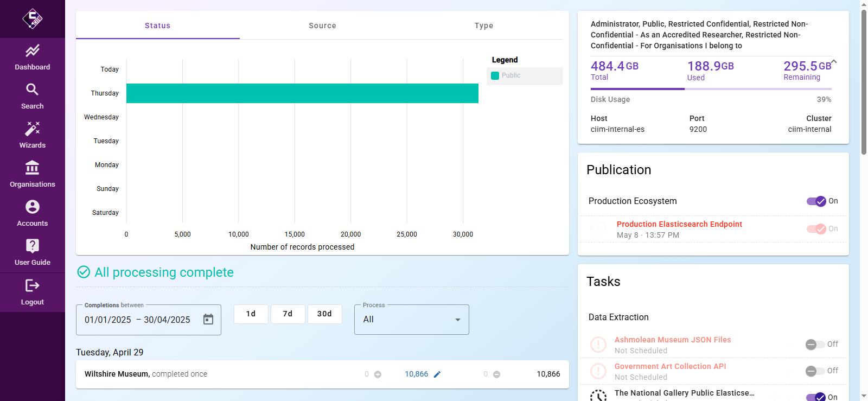This screenshot has width=868, height=401.
Task: Collapse the disk usage panel chevron
Action: click(x=834, y=62)
